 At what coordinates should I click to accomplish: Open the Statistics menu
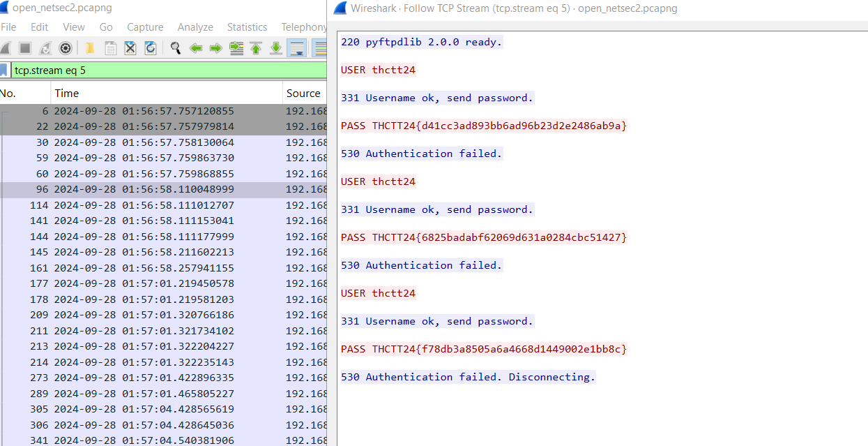coord(247,27)
